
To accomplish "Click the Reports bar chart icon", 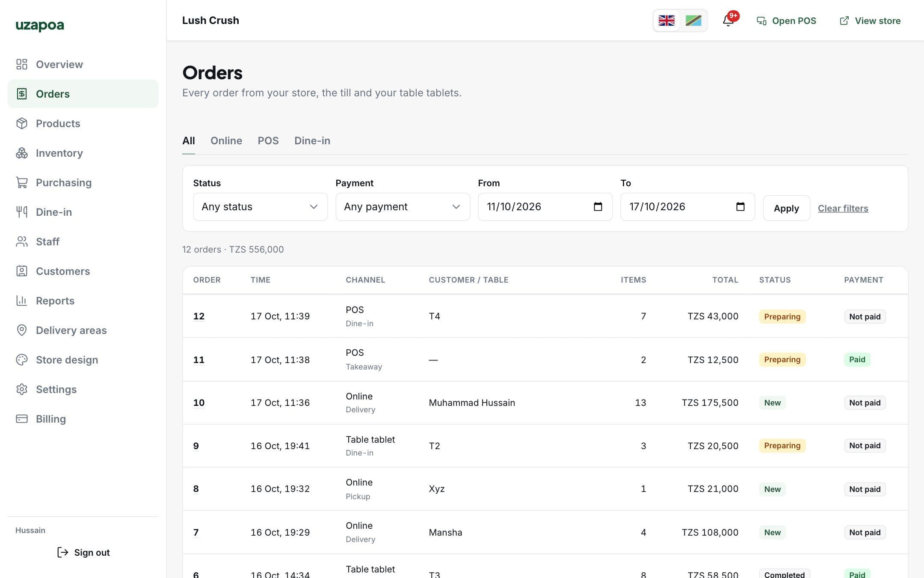I will [22, 301].
